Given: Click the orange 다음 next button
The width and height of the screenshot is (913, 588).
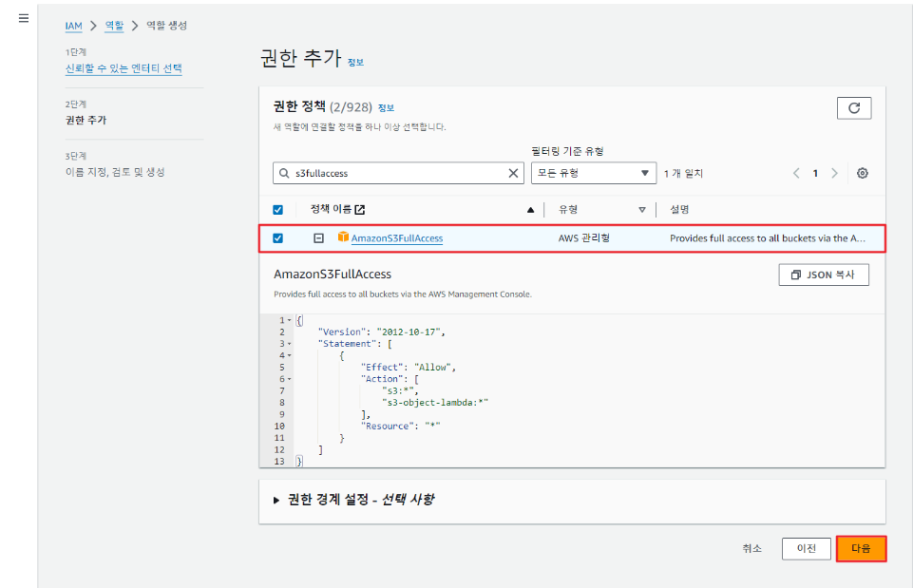Looking at the screenshot, I should pos(861,548).
